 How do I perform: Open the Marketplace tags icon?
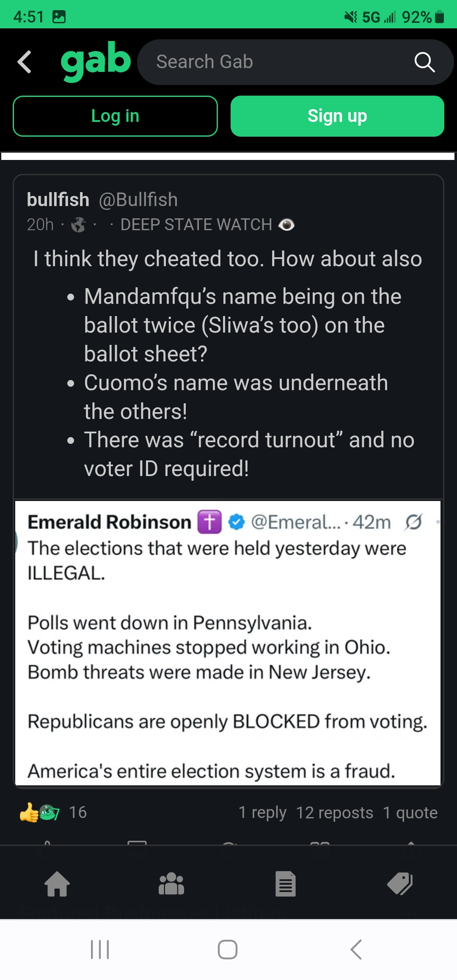pos(400,884)
